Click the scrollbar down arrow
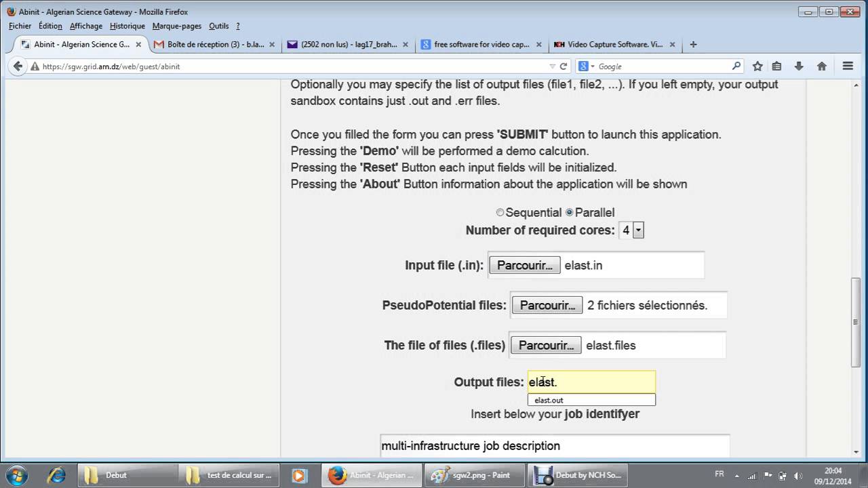Screen dimensions: 868x488 856,452
